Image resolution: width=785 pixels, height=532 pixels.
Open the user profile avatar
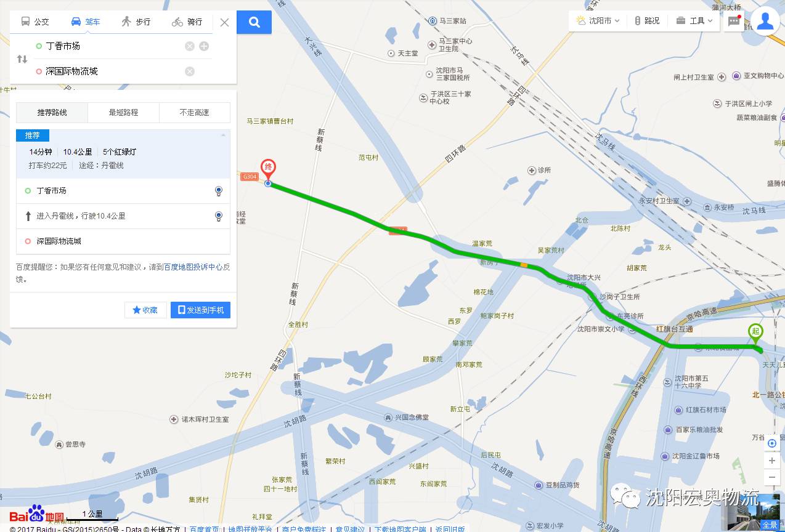[x=765, y=20]
